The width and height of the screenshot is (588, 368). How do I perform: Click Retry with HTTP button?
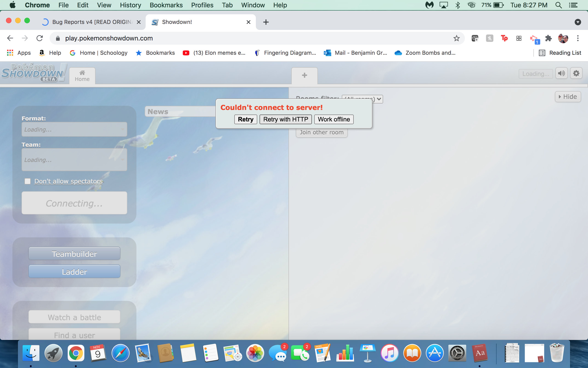pos(286,119)
